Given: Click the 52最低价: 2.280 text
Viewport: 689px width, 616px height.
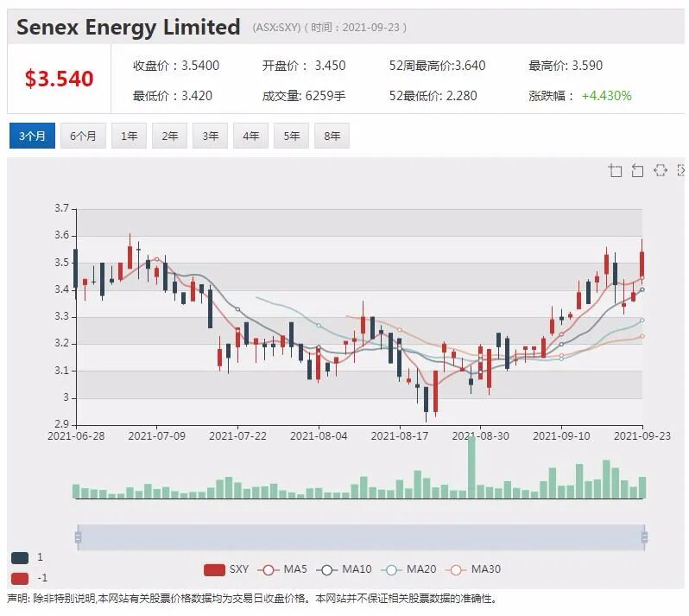Looking at the screenshot, I should pos(433,96).
